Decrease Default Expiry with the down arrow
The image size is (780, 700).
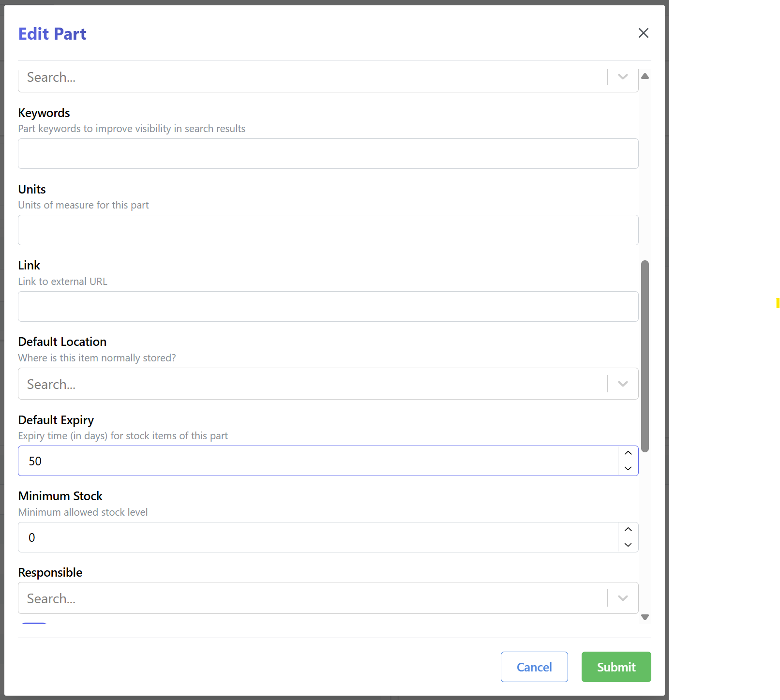click(628, 468)
